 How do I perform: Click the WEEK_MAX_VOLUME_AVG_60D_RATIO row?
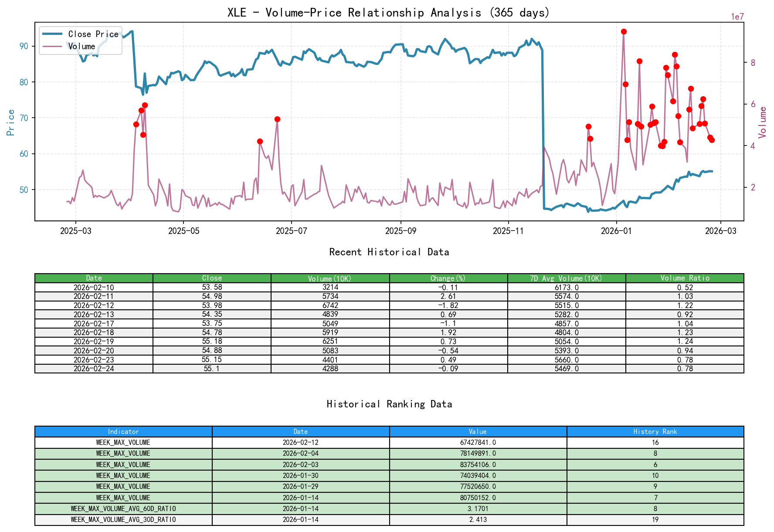(x=124, y=508)
